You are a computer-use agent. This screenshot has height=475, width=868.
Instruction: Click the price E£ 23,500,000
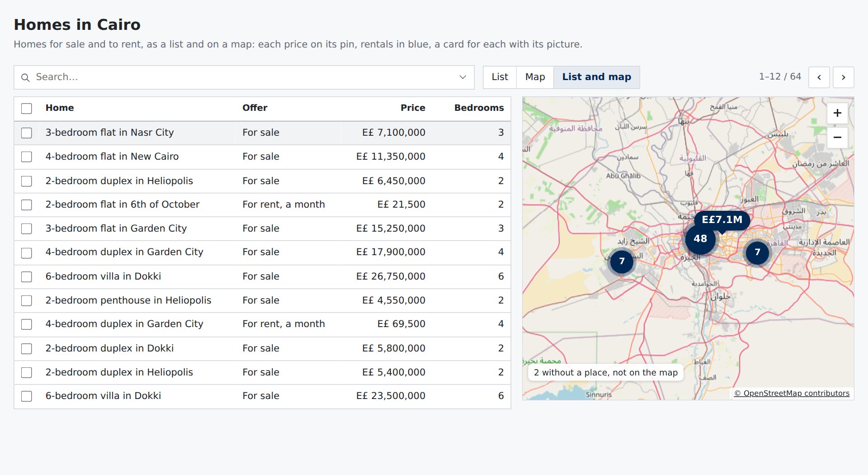391,396
